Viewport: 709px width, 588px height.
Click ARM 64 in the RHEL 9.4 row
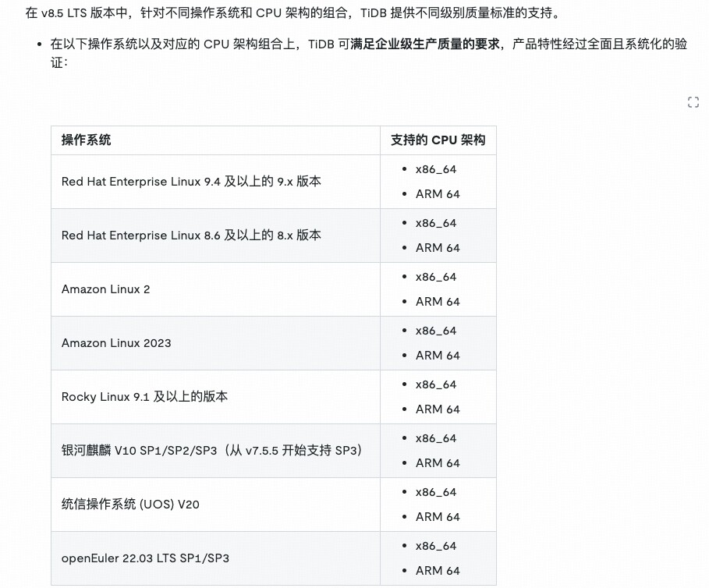[438, 194]
